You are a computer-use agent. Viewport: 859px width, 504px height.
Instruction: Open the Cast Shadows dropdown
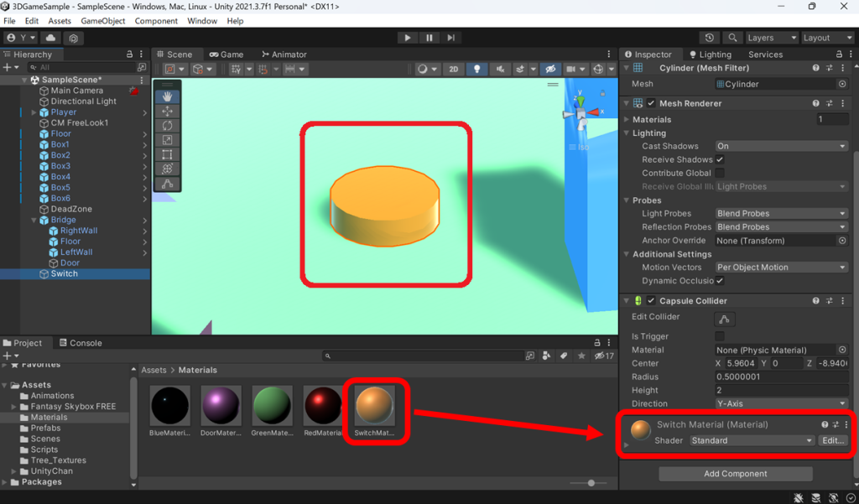pyautogui.click(x=780, y=146)
